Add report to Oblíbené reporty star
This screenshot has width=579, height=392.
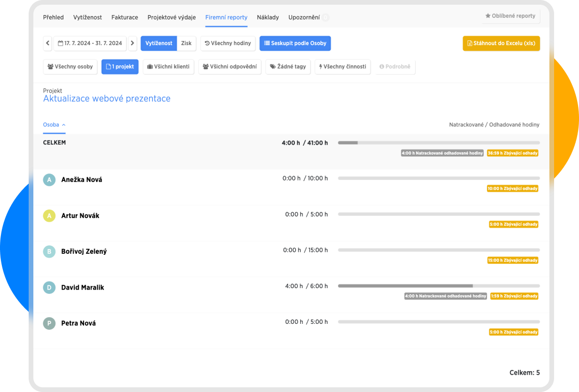tap(510, 16)
